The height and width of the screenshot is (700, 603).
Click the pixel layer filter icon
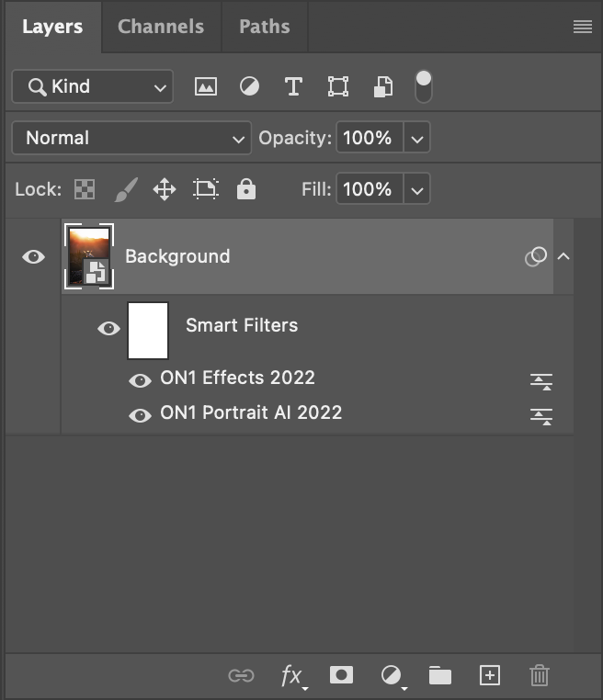206,86
